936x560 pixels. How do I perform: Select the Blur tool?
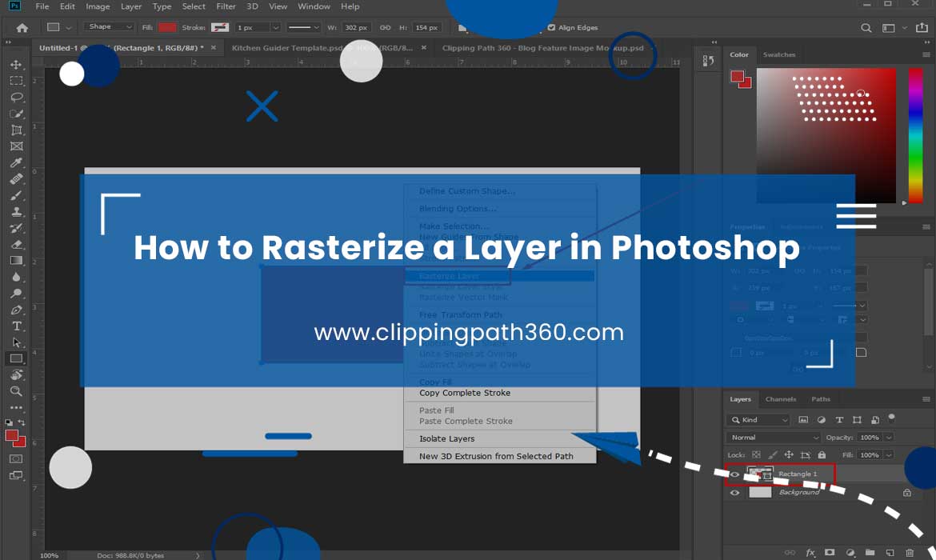[16, 277]
